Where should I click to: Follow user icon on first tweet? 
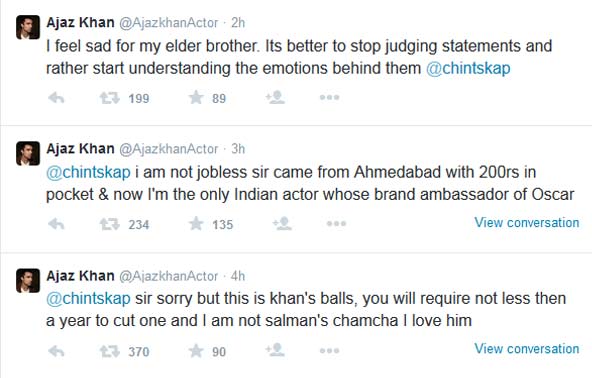(275, 97)
